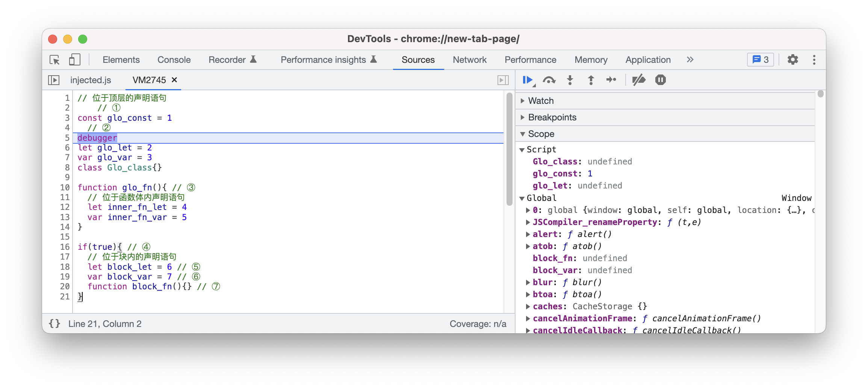Screen dimensions: 868x389
Task: Expand the atob function entry
Action: tap(528, 246)
